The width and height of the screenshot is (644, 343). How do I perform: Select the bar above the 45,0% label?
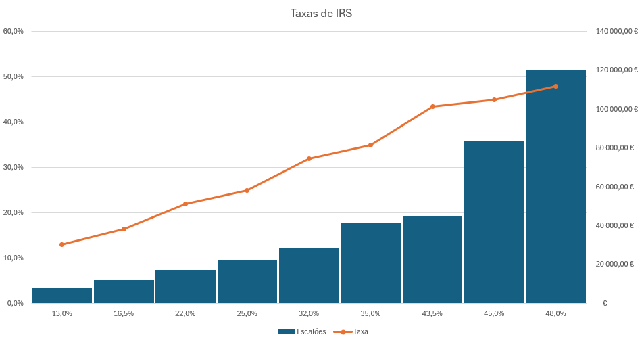click(494, 222)
